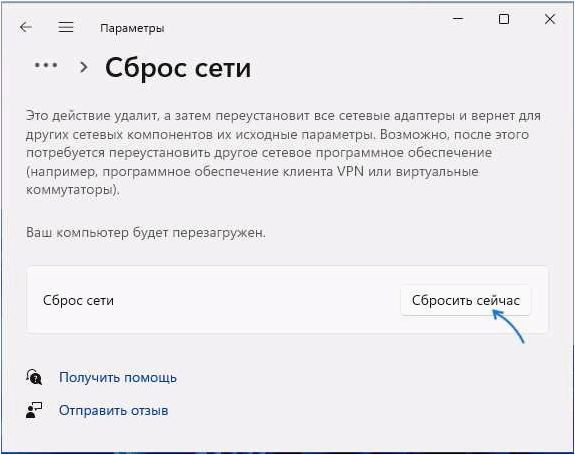575x455 pixels.
Task: Click the breadcrumb chevron before Сброс сети
Action: click(84, 67)
